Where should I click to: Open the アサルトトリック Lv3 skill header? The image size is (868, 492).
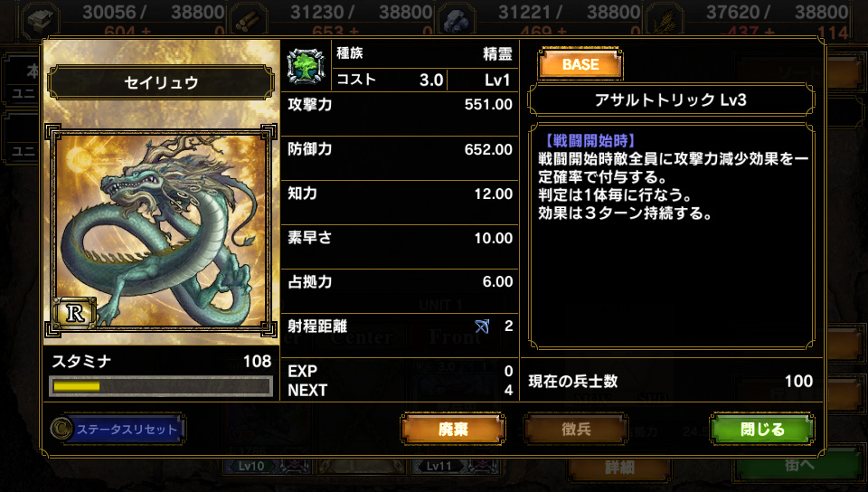point(670,99)
